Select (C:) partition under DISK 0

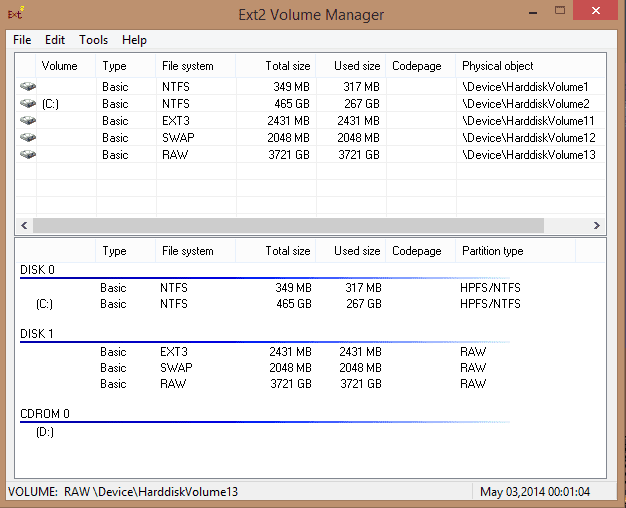[44, 304]
